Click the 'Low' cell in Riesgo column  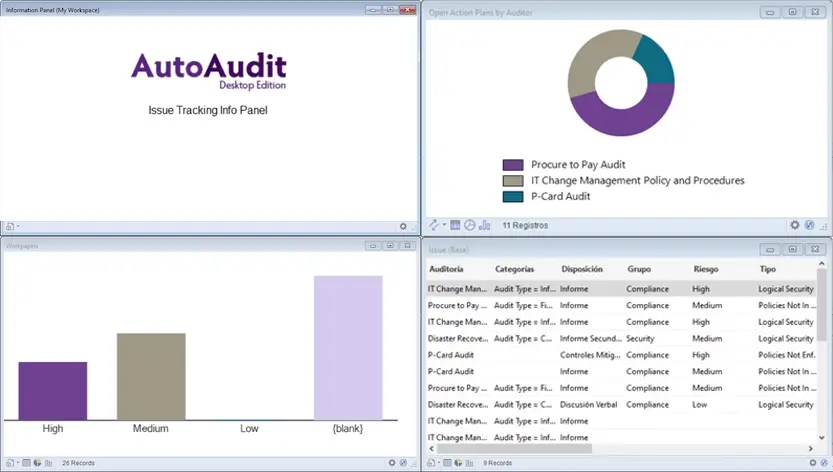pos(700,404)
